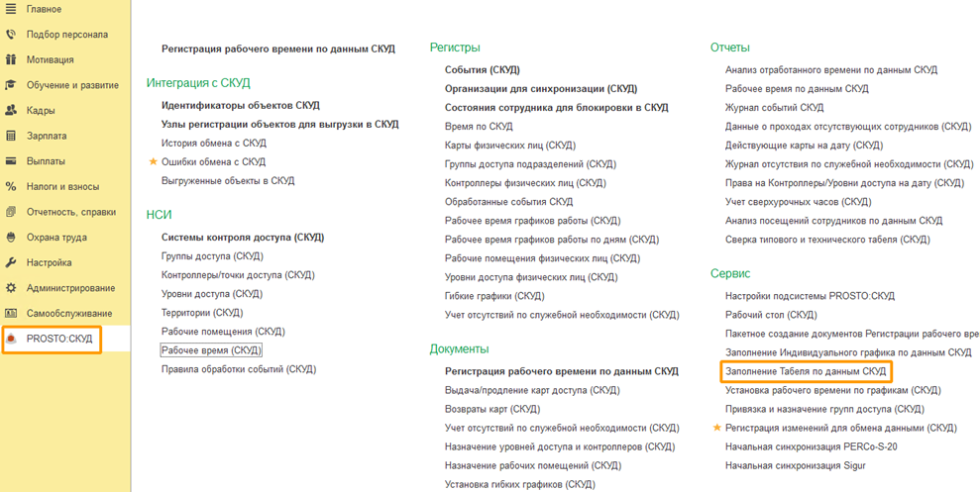Open Рабочее время (СКУД) reference

tap(211, 350)
